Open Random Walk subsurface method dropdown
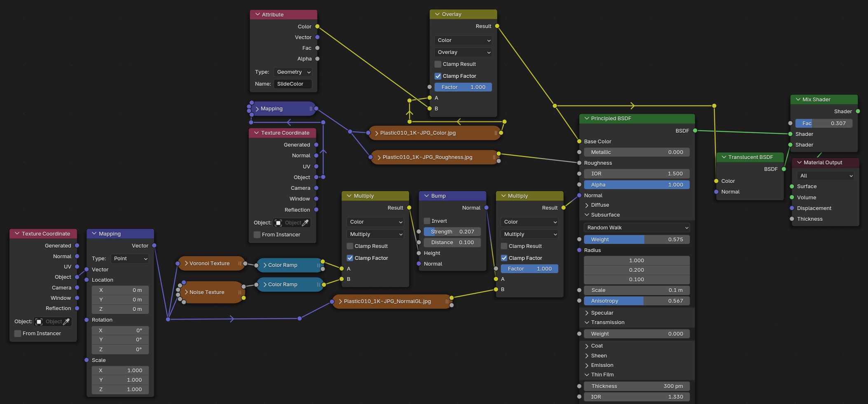868x404 pixels. (637, 228)
